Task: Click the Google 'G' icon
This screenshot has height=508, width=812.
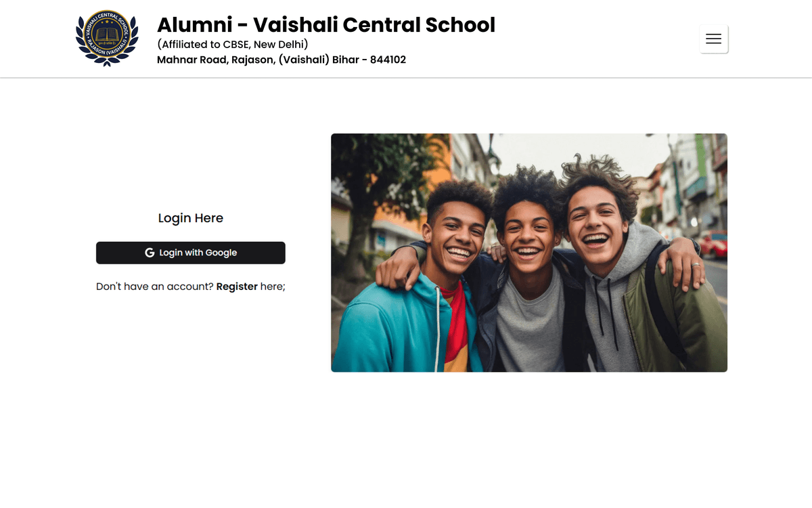Action: (x=150, y=253)
